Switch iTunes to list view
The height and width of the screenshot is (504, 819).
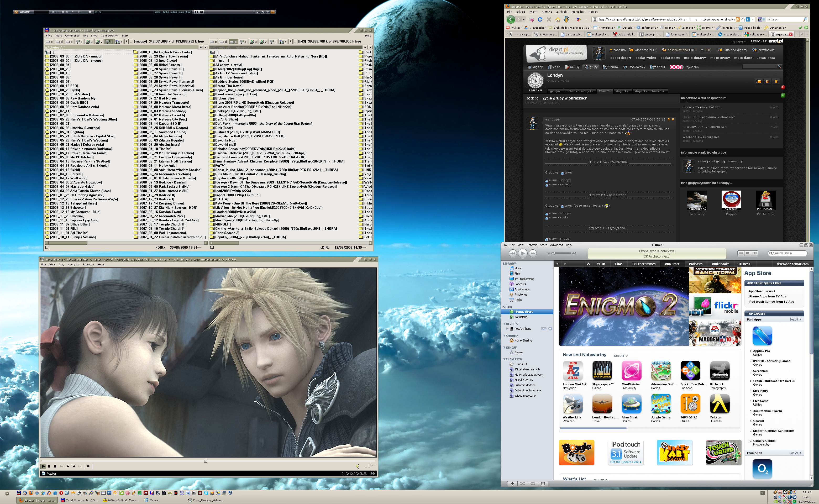[741, 253]
